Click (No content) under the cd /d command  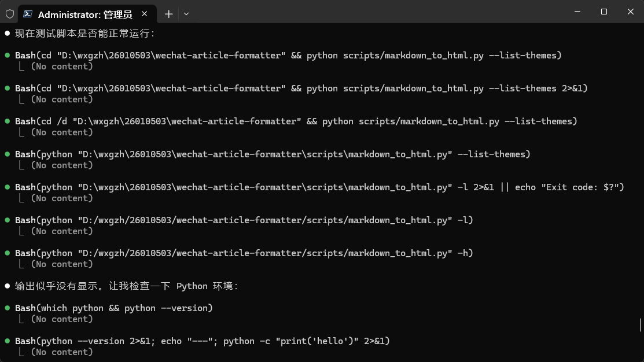tap(62, 132)
